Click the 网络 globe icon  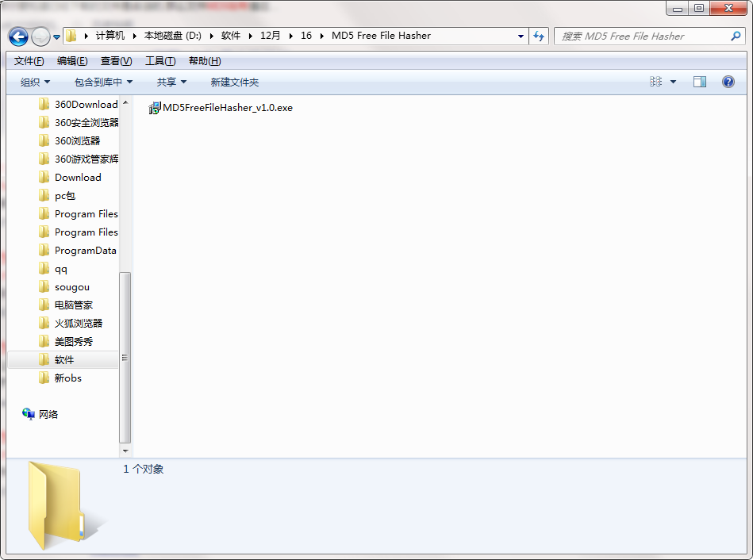(29, 413)
